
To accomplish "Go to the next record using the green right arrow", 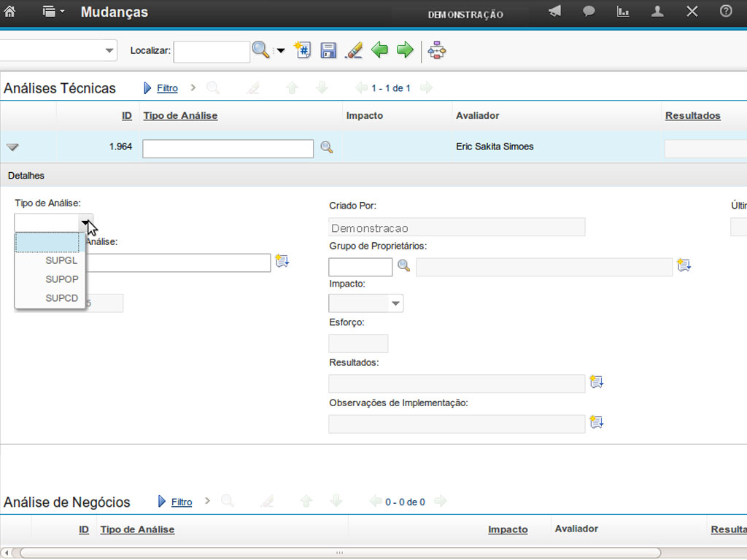I will 405,50.
